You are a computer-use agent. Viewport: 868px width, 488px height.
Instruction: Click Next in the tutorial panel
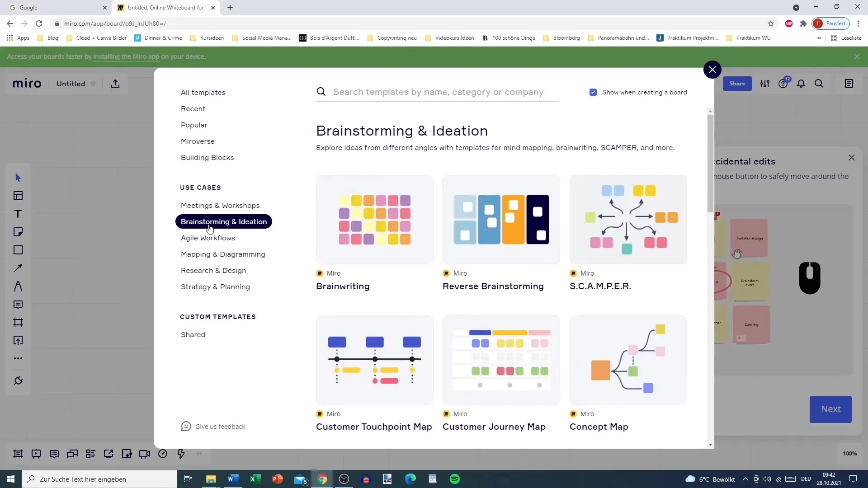830,409
